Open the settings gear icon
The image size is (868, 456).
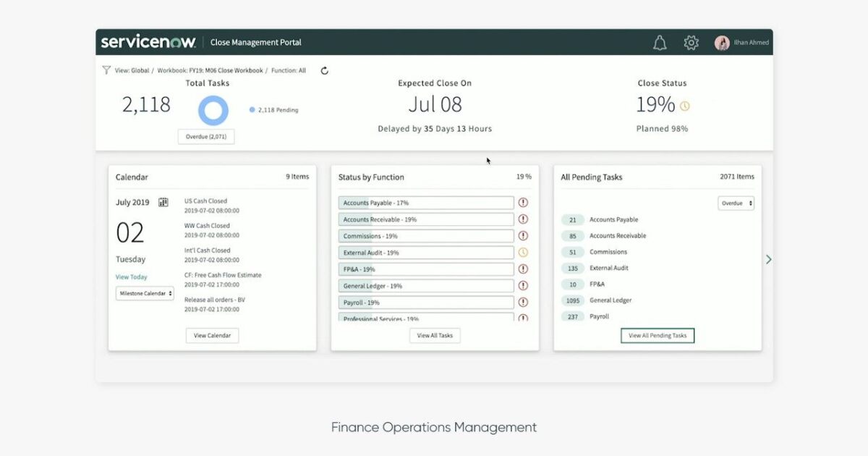pyautogui.click(x=691, y=43)
